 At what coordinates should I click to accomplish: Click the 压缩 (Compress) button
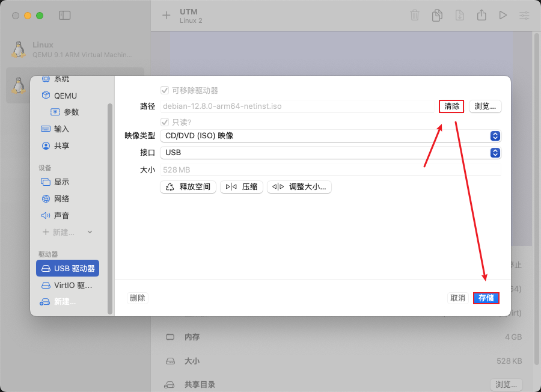241,186
